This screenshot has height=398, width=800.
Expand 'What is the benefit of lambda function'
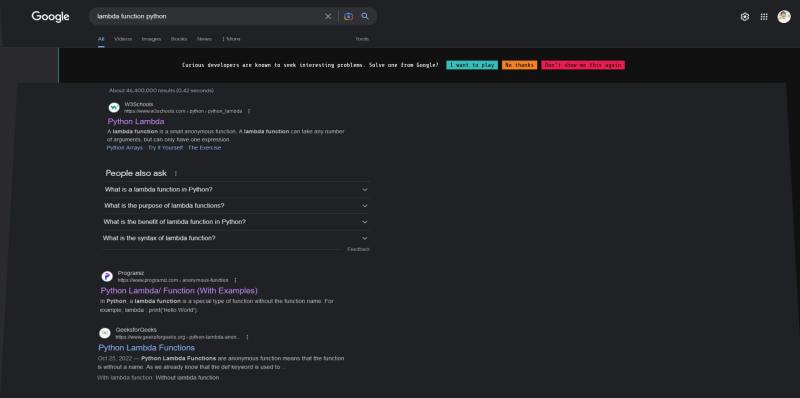[x=235, y=222]
